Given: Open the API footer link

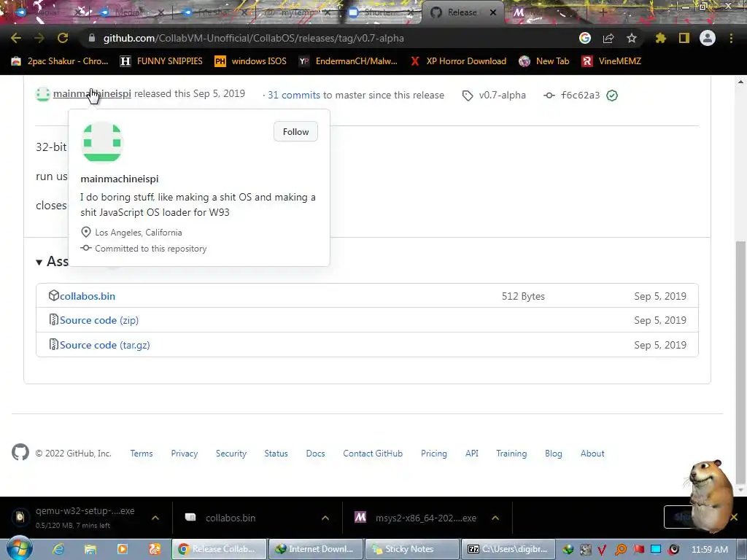Looking at the screenshot, I should [x=472, y=454].
